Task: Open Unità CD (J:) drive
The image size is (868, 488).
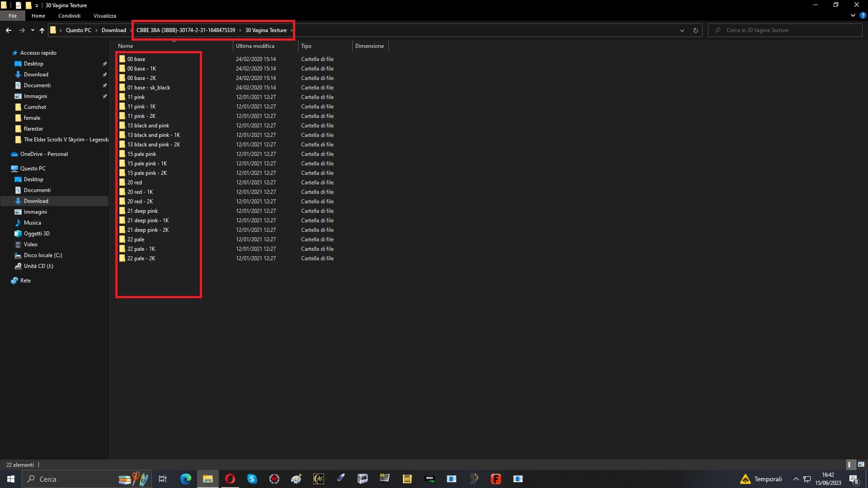Action: pyautogui.click(x=38, y=266)
